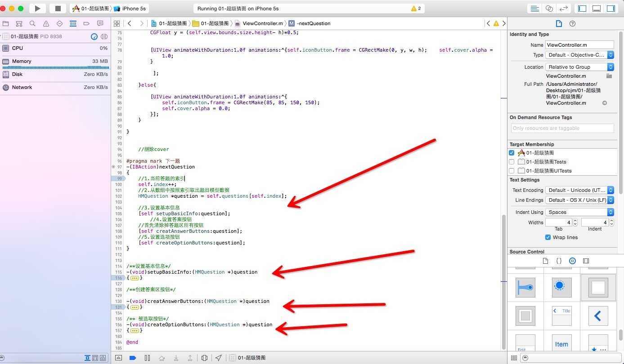Open the Find navigator magnifier icon
This screenshot has width=624, height=364.
32,23
